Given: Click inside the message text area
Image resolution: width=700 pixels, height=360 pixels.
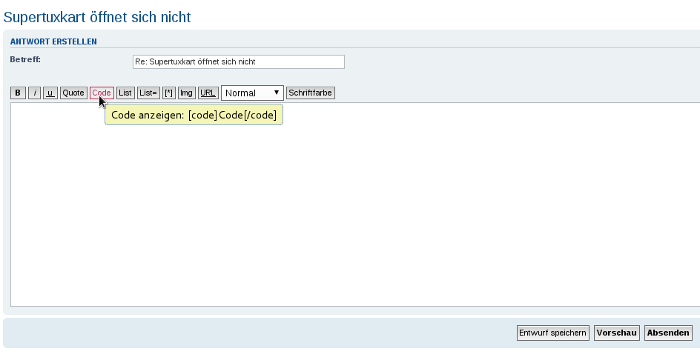Looking at the screenshot, I should point(355,205).
